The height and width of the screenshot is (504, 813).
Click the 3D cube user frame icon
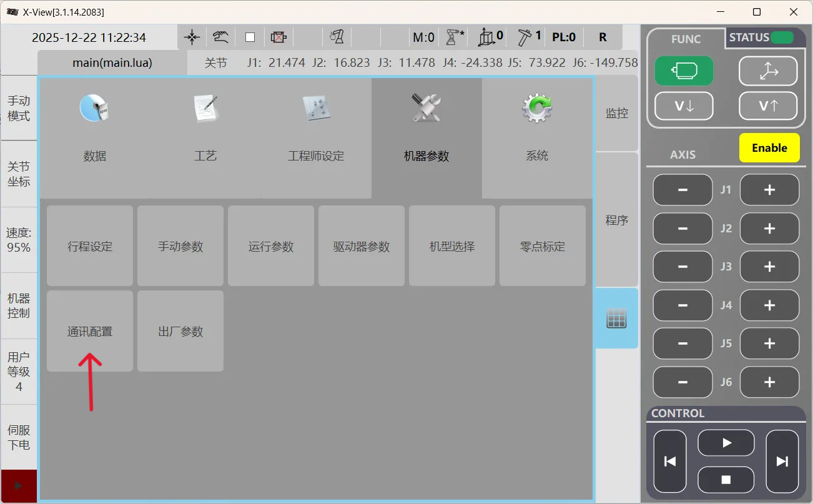490,37
